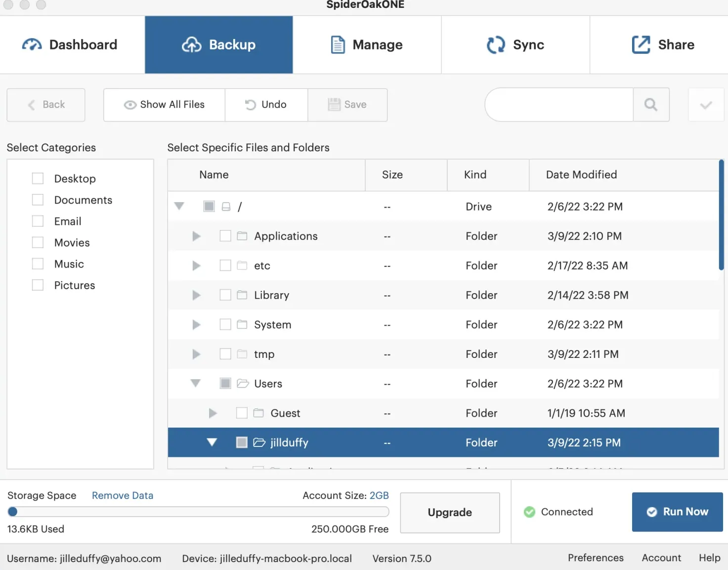Start backup with Run Now
The height and width of the screenshot is (570, 728).
[678, 512]
